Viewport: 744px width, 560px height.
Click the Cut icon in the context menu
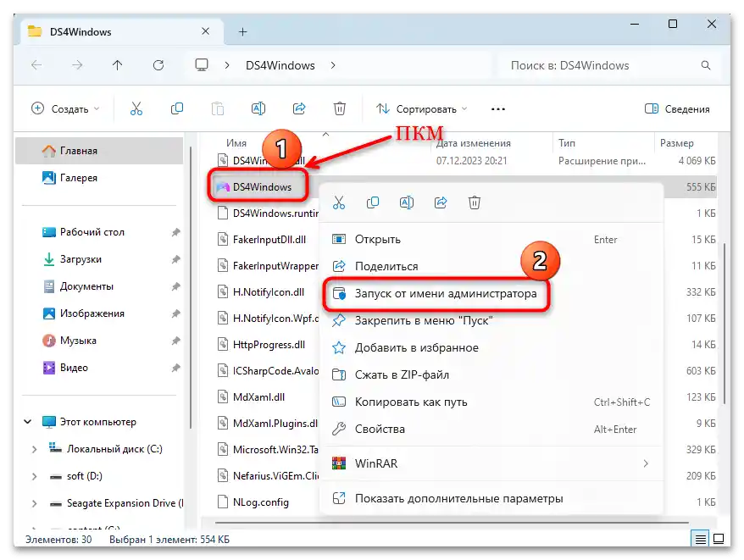click(339, 202)
